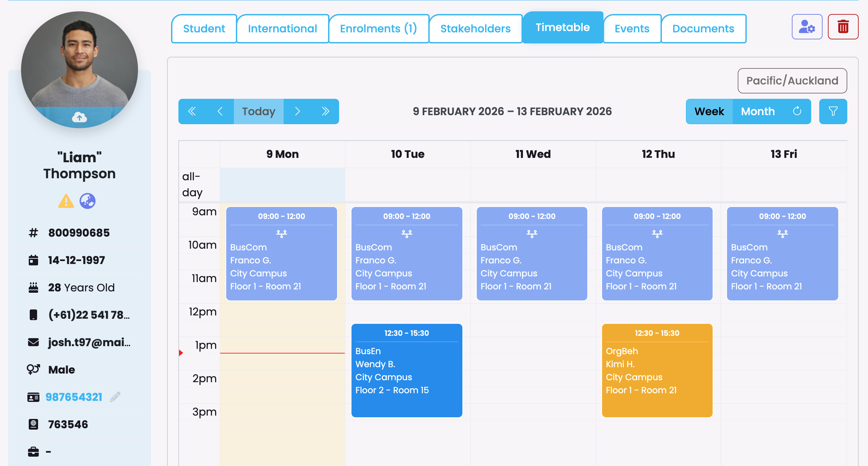Switch calendar to Week view
868x466 pixels.
[x=709, y=111]
